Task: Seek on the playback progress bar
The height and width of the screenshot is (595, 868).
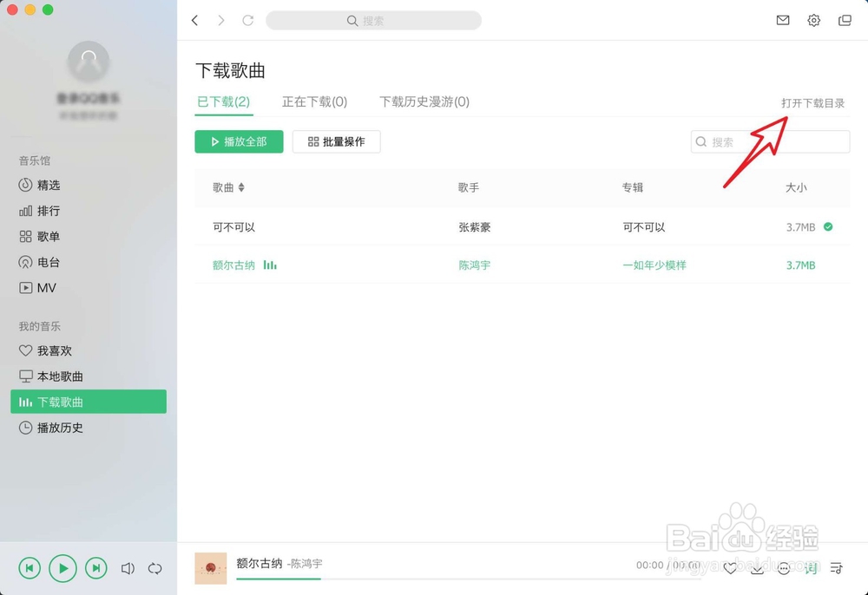Action: [469, 579]
